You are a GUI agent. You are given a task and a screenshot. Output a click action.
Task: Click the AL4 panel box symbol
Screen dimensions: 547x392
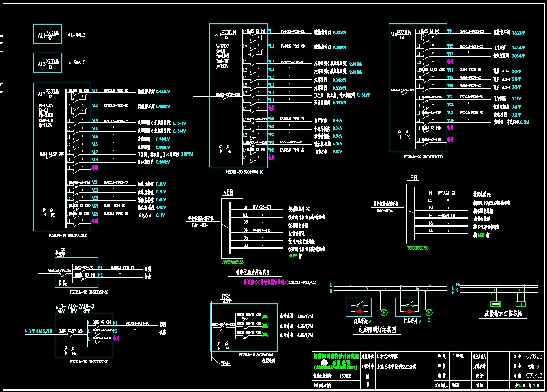pyautogui.click(x=47, y=35)
